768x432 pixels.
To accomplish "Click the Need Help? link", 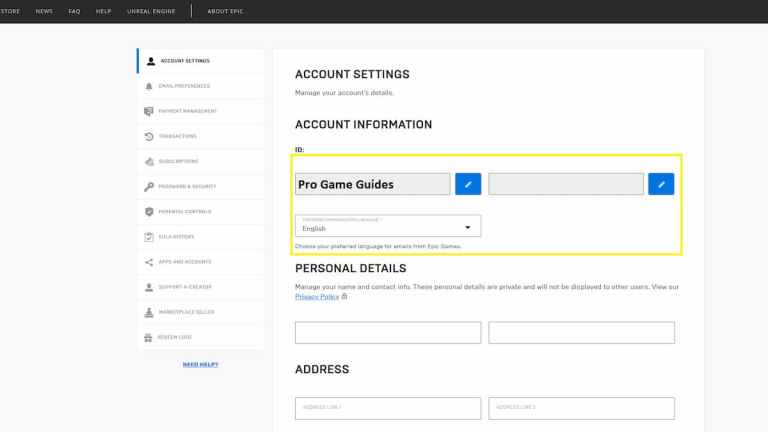I will tap(200, 364).
